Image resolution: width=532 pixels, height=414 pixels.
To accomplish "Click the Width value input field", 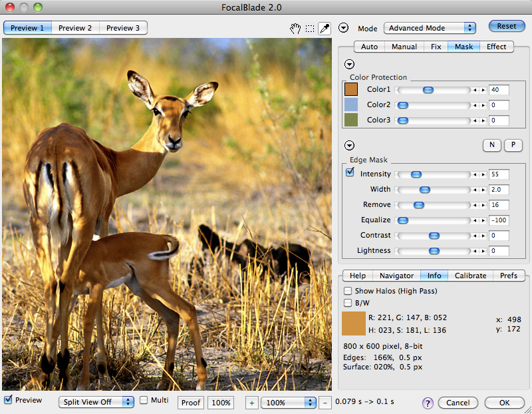I will coord(498,190).
